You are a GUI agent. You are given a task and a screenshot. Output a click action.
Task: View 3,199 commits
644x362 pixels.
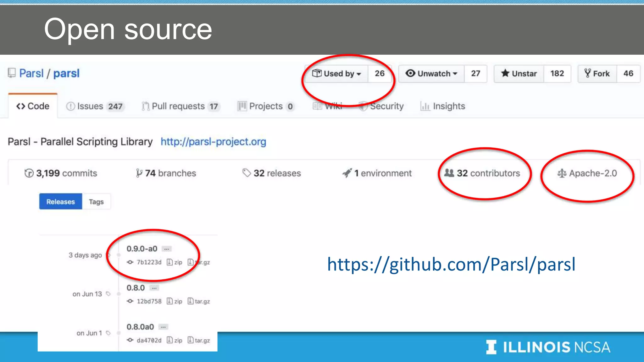61,173
